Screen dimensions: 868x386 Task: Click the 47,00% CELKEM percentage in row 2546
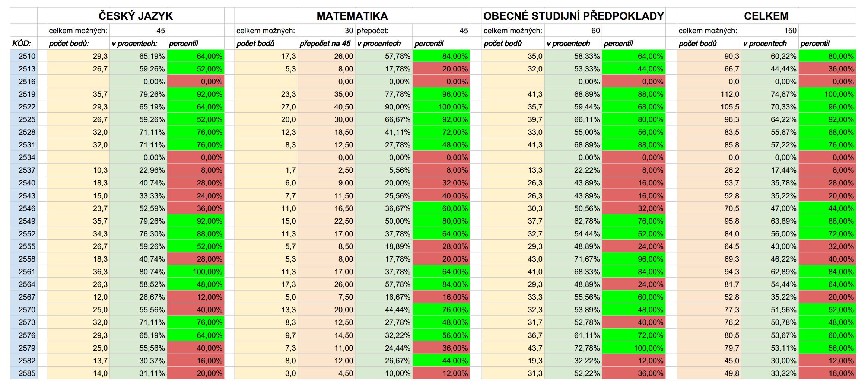[x=770, y=208]
